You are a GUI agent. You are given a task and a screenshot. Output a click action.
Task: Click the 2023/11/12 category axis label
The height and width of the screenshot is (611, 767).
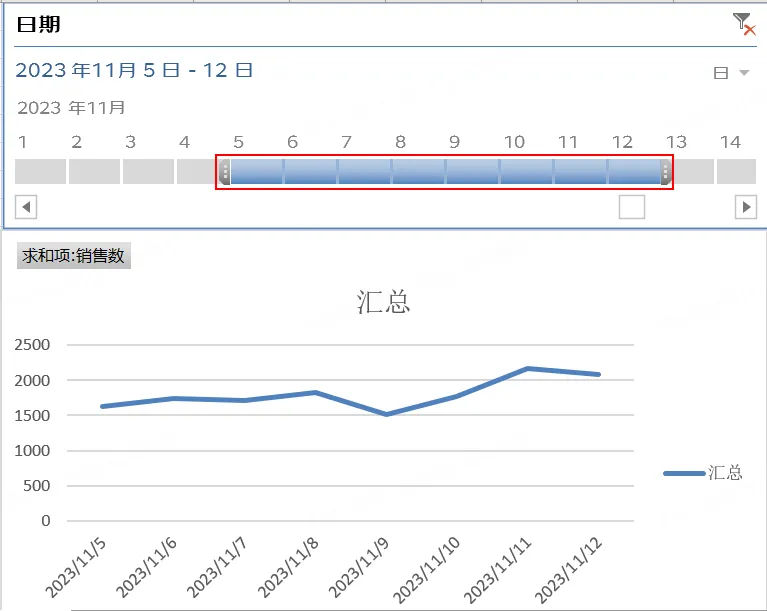(x=568, y=570)
